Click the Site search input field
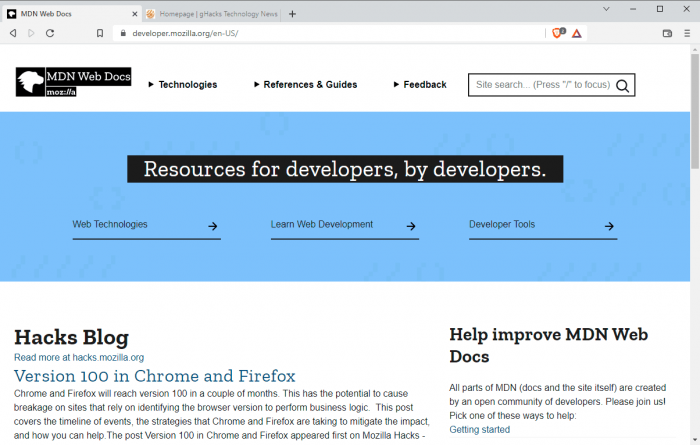Screen dimensions: 700x445 (540, 85)
